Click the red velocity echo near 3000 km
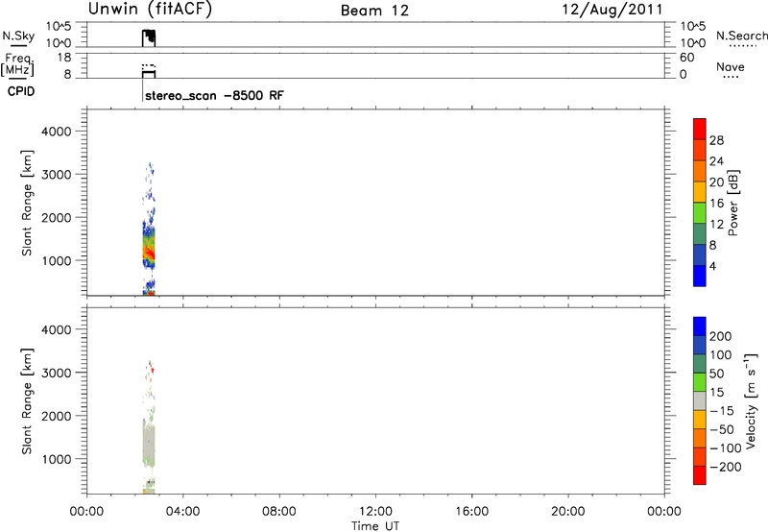 coord(152,369)
